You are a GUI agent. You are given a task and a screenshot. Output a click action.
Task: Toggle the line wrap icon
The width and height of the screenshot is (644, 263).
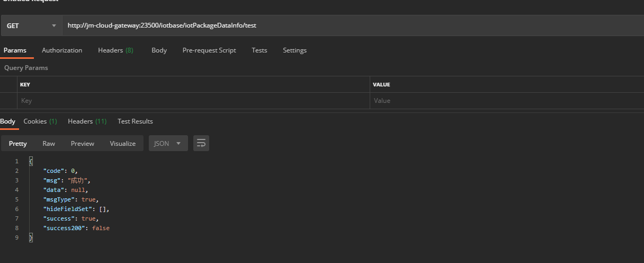tap(201, 144)
